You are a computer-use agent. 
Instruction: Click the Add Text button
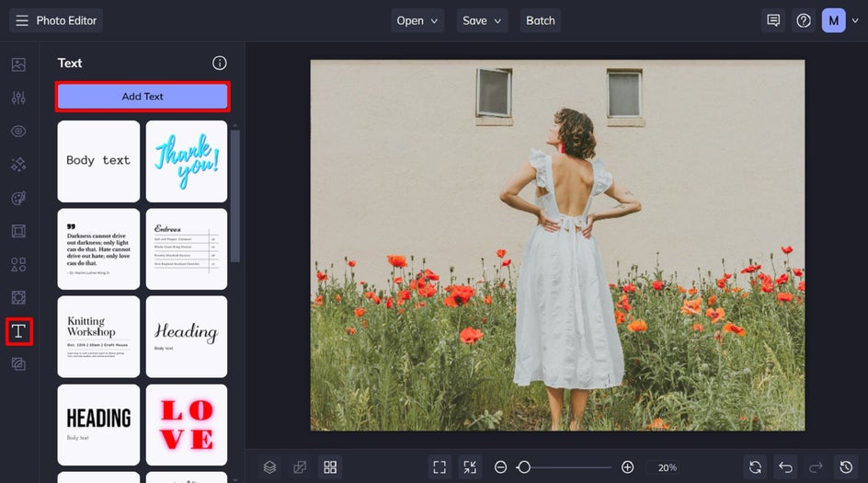point(143,97)
